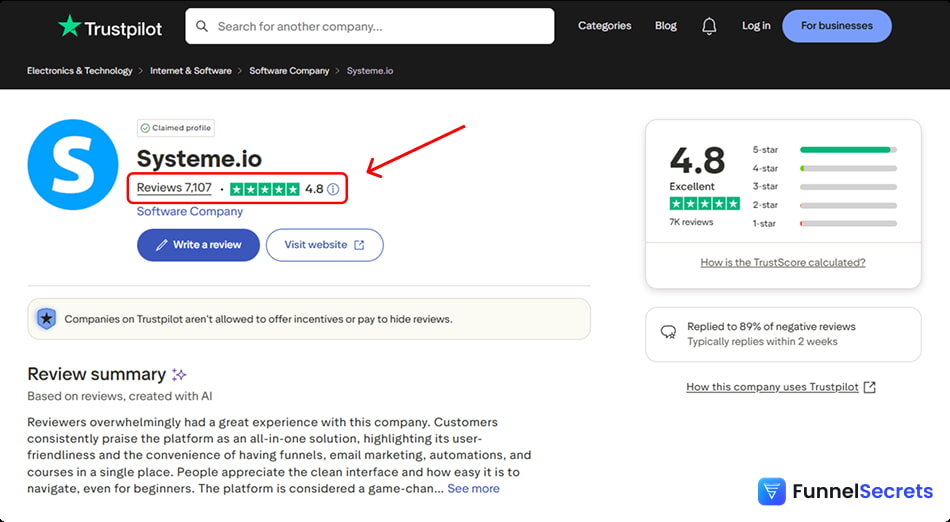Screen dimensions: 950x522
Task: Click the external link icon in Visit website
Action: coord(359,245)
